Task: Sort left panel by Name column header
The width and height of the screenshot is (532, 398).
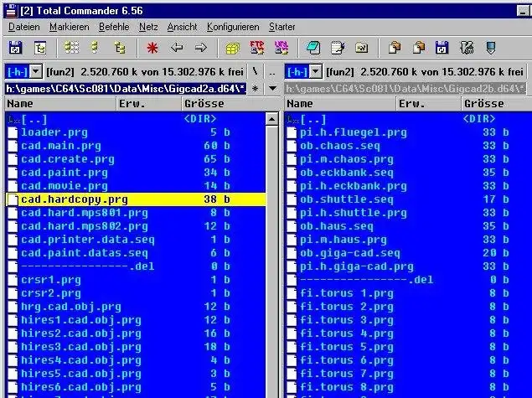Action: pos(60,104)
